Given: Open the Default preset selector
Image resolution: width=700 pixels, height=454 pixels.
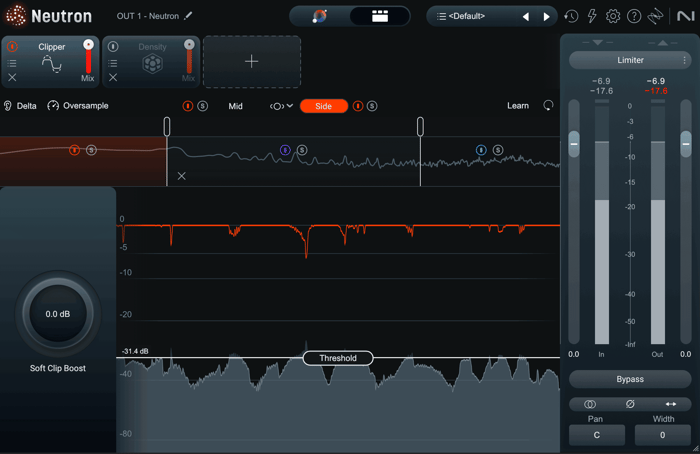Looking at the screenshot, I should click(467, 17).
